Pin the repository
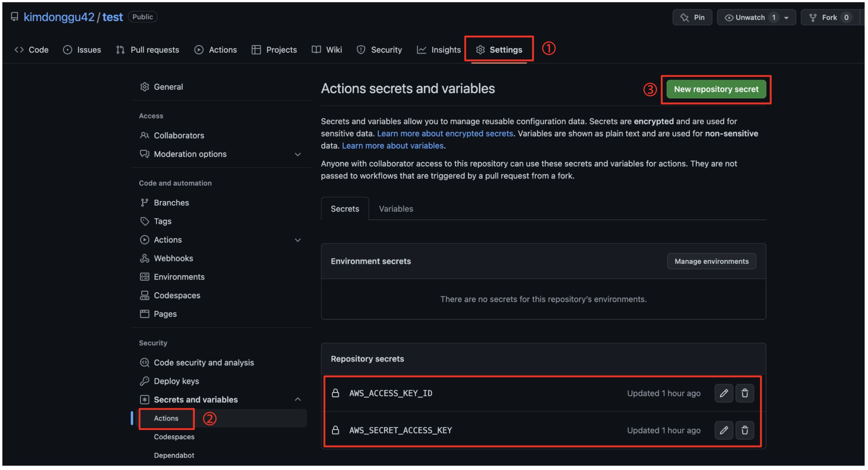The height and width of the screenshot is (470, 868). tap(693, 18)
